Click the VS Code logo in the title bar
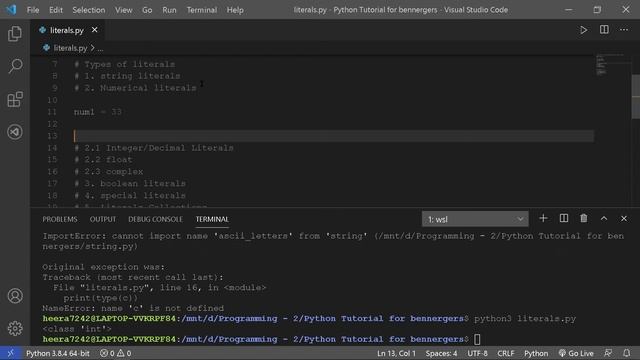640x360 pixels. point(11,9)
